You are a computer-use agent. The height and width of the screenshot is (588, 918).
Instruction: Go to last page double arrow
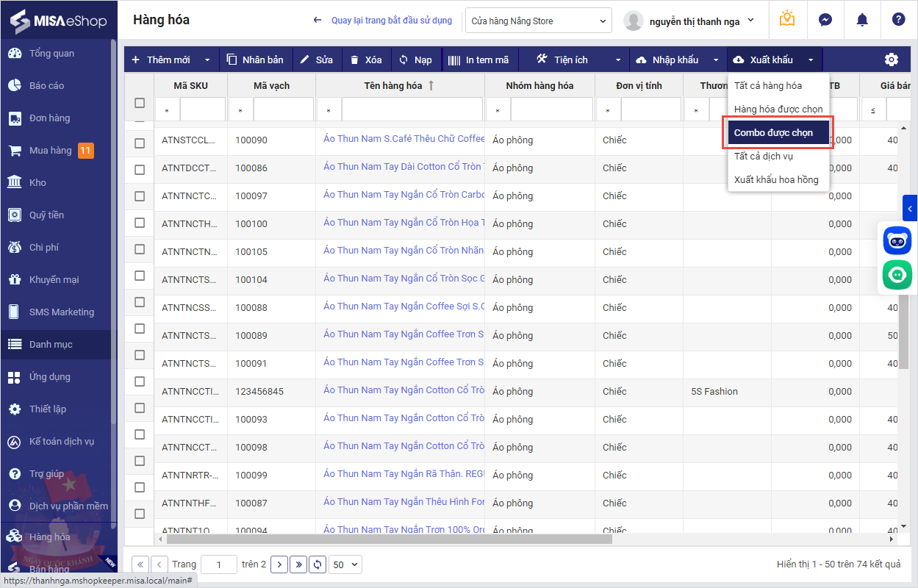tap(298, 564)
